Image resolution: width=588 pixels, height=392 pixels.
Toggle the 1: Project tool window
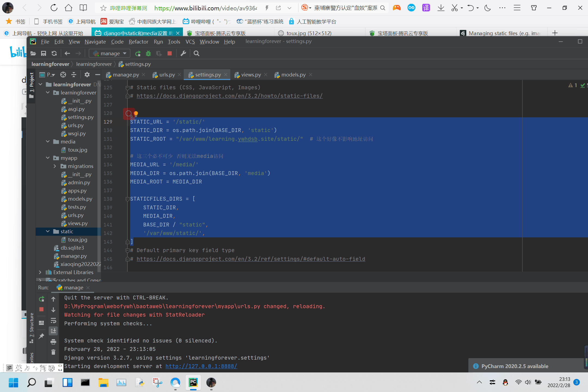coord(32,85)
